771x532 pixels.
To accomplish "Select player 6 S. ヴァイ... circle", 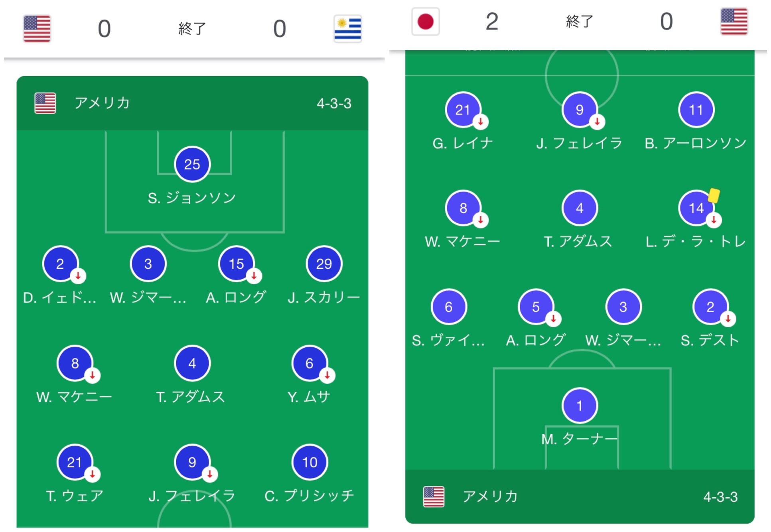I will [x=448, y=307].
